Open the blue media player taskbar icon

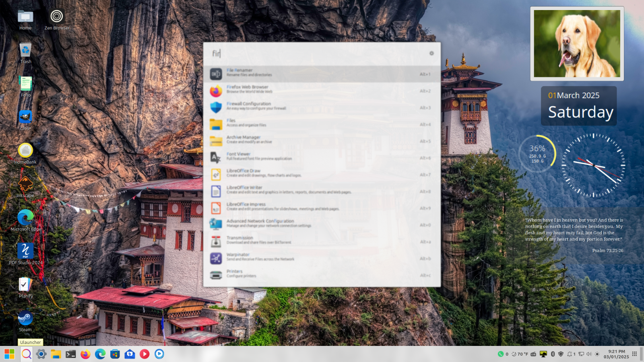(159, 354)
